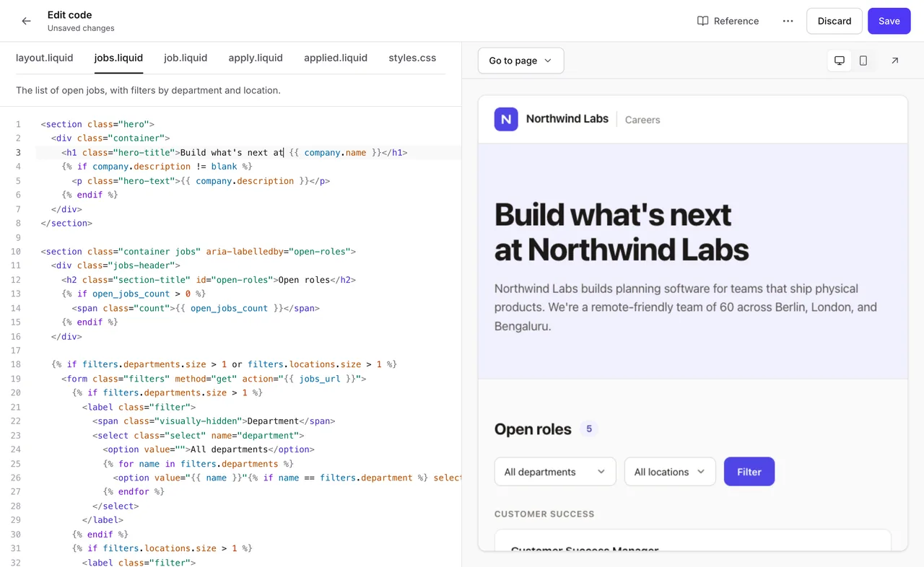Open the more options ellipsis menu
Viewport: 924px width, 567px height.
[x=788, y=21]
